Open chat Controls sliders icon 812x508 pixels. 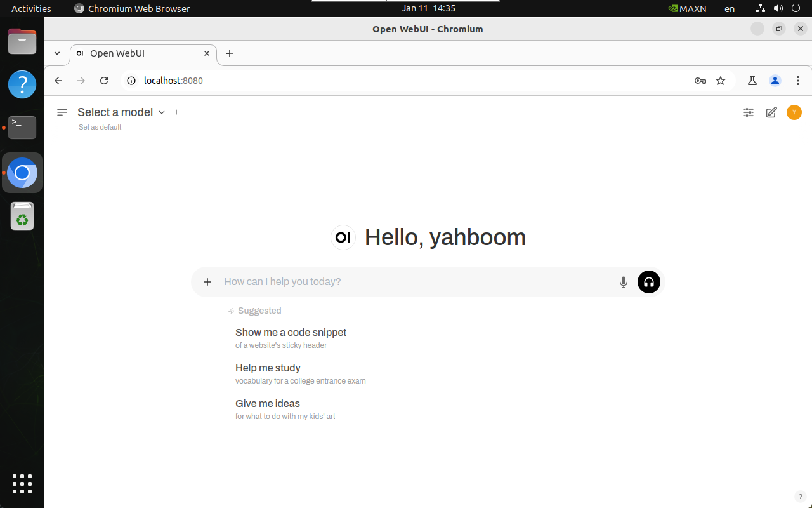(x=749, y=112)
